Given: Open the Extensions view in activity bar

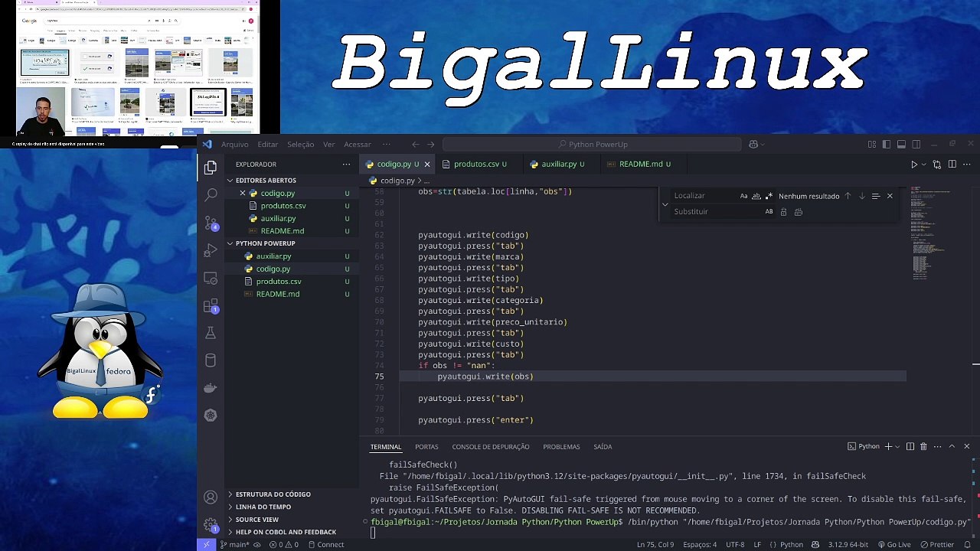Looking at the screenshot, I should [211, 306].
